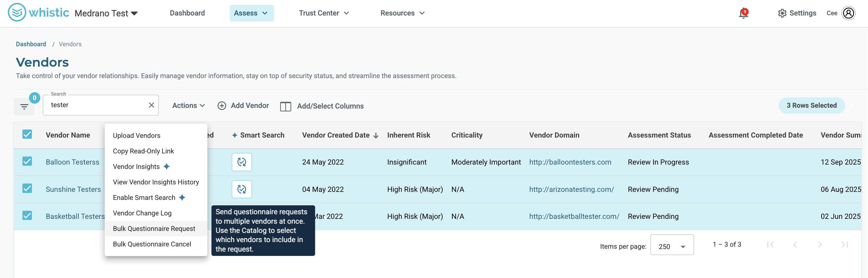
Task: Uncheck the Basketball Testers row checkbox
Action: (x=27, y=215)
